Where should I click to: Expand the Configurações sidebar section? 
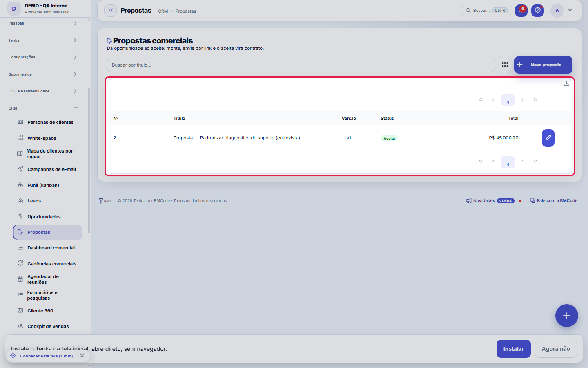[x=43, y=57]
